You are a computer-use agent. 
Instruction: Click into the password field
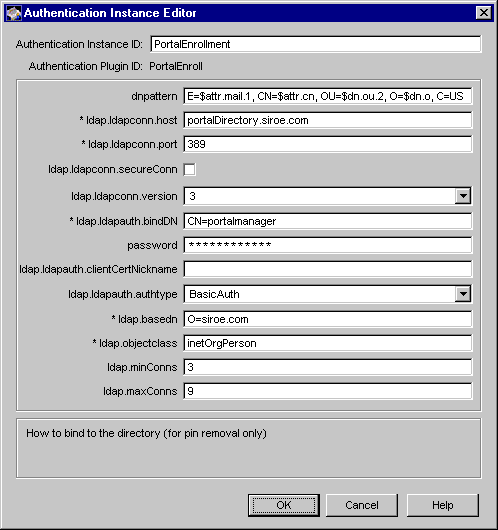328,245
